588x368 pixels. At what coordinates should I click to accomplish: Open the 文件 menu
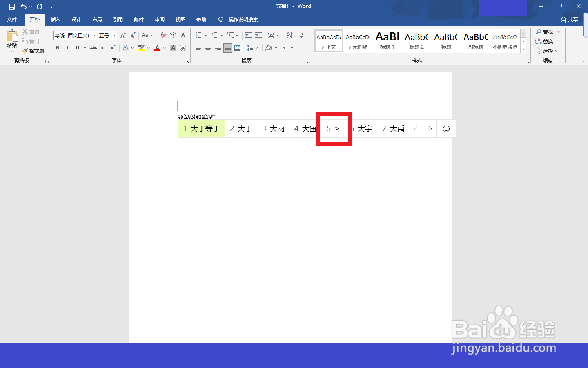click(12, 20)
